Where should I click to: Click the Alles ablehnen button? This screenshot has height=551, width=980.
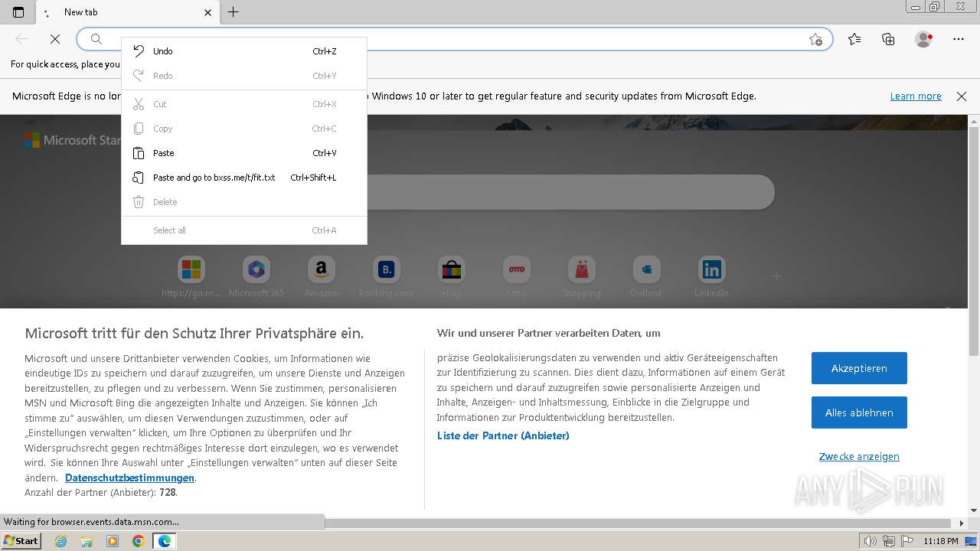coord(859,412)
